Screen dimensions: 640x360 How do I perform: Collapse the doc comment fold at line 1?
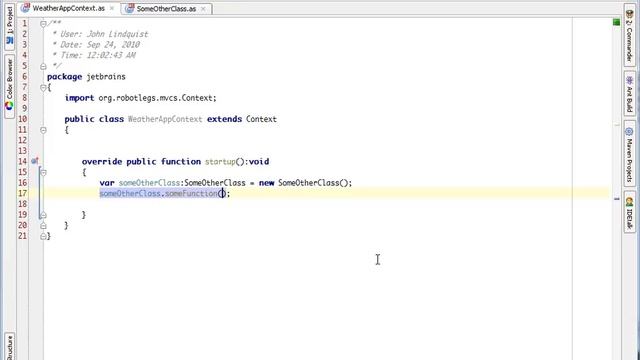tap(43, 24)
